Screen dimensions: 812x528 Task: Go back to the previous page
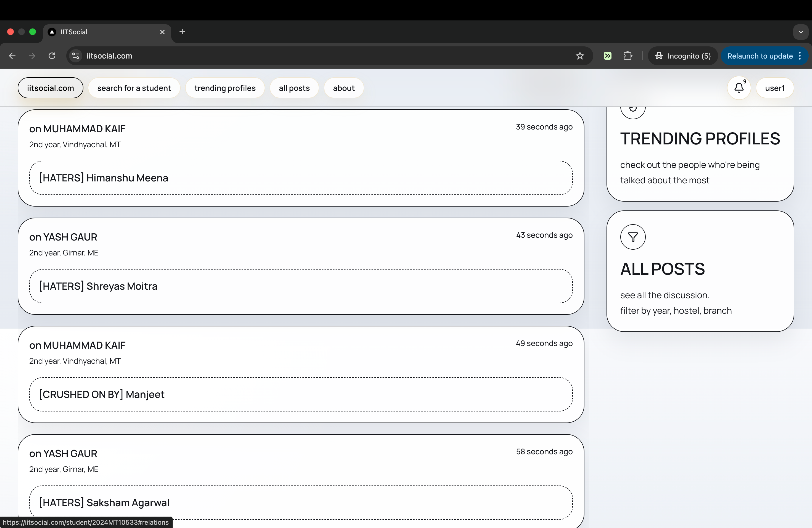(x=12, y=56)
